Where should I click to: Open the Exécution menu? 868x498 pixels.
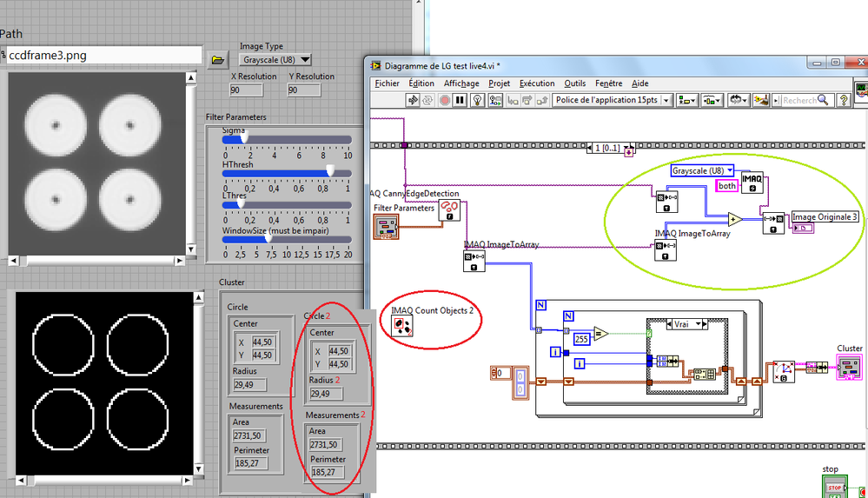(x=536, y=83)
